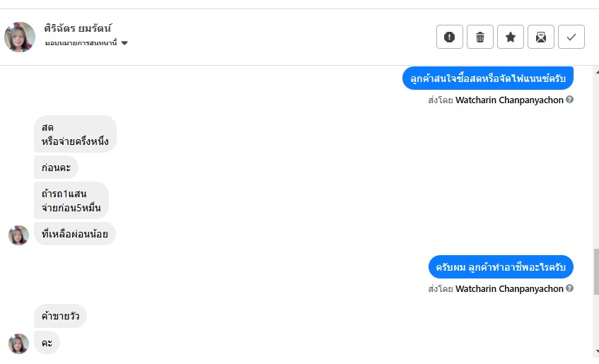The image size is (599, 364).
Task: Open the conversation assignment dropdown arrow
Action: [x=124, y=43]
